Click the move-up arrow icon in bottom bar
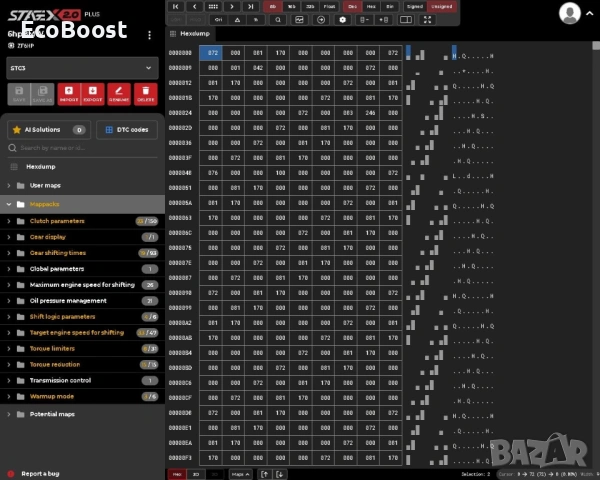The height and width of the screenshot is (480, 600). [264, 474]
